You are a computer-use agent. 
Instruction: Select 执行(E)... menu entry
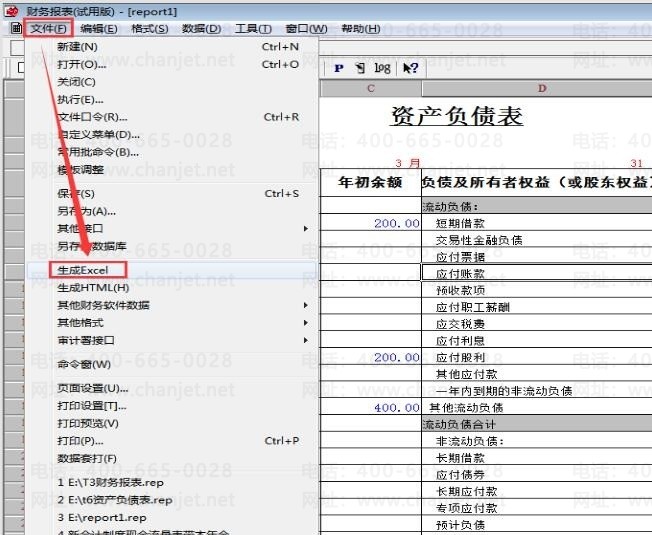[x=172, y=100]
